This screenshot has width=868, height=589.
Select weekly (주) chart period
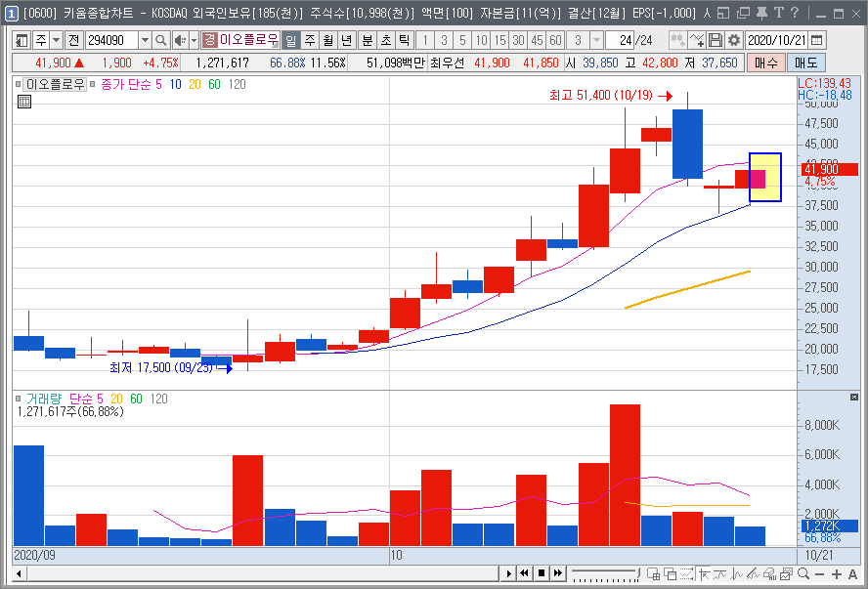(x=310, y=40)
